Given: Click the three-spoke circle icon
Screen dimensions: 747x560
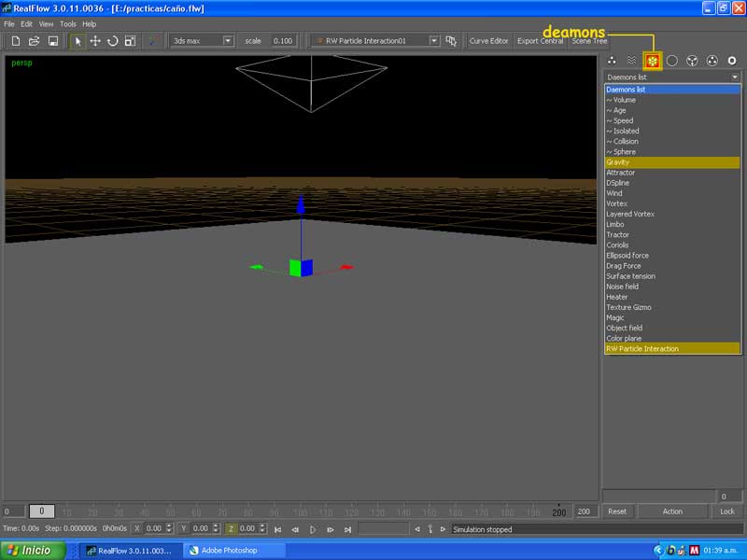Looking at the screenshot, I should (x=692, y=61).
